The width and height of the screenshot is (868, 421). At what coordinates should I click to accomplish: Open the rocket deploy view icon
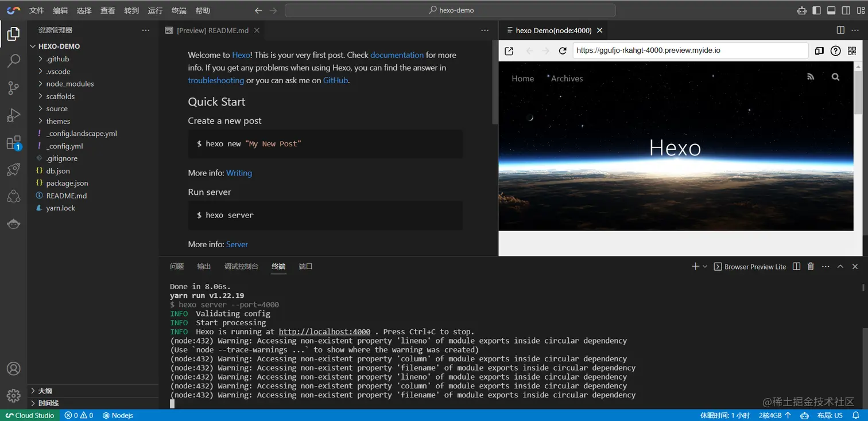[x=13, y=169]
